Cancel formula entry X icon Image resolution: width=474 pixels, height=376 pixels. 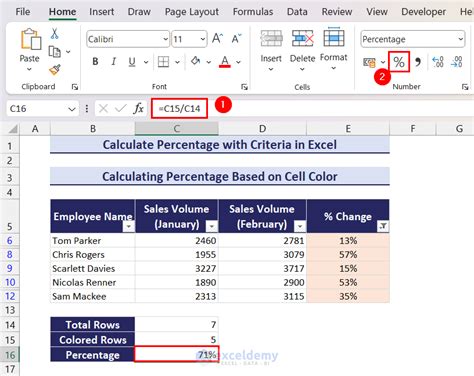[103, 108]
